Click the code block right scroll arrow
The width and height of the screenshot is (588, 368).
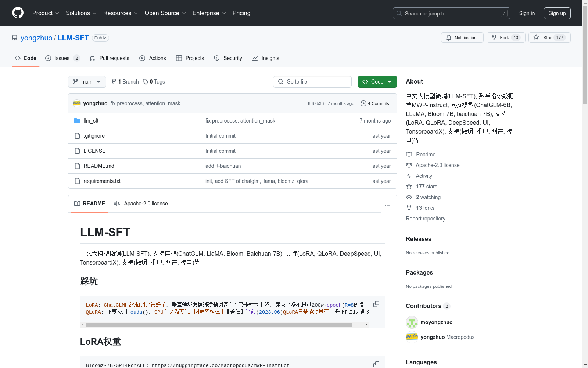point(366,325)
